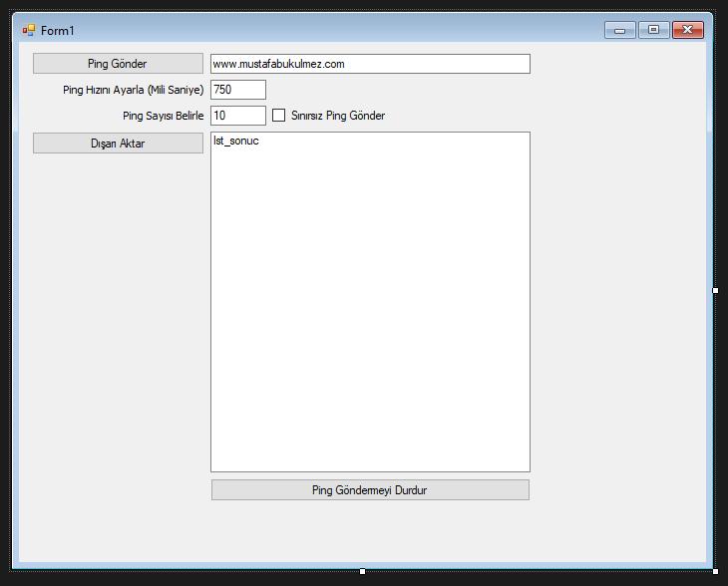This screenshot has width=728, height=586.
Task: Click the www.mustafabukulmez.com address field
Action: 370,64
